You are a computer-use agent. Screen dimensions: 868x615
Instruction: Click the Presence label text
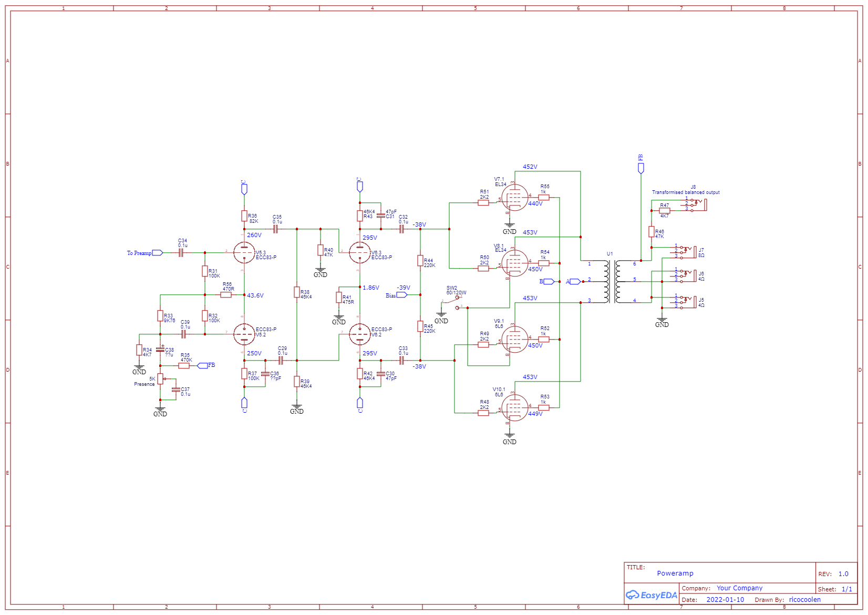pos(144,384)
